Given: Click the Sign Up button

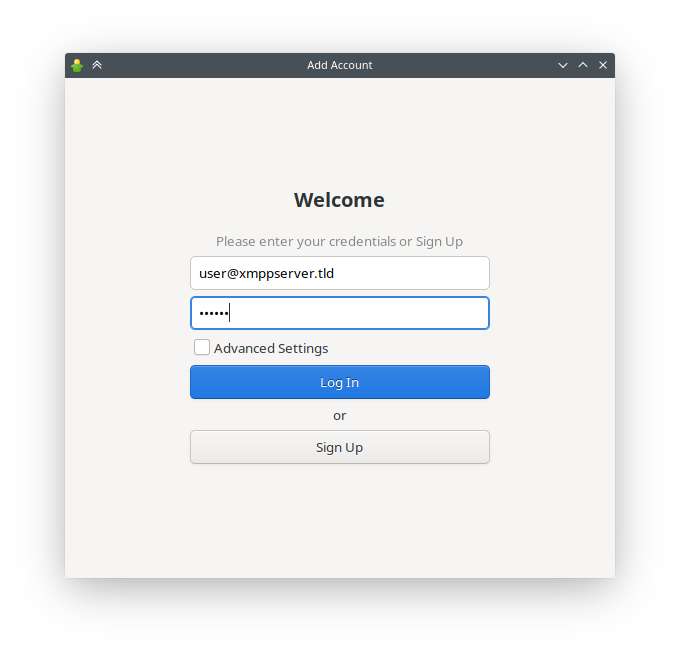Looking at the screenshot, I should [340, 447].
